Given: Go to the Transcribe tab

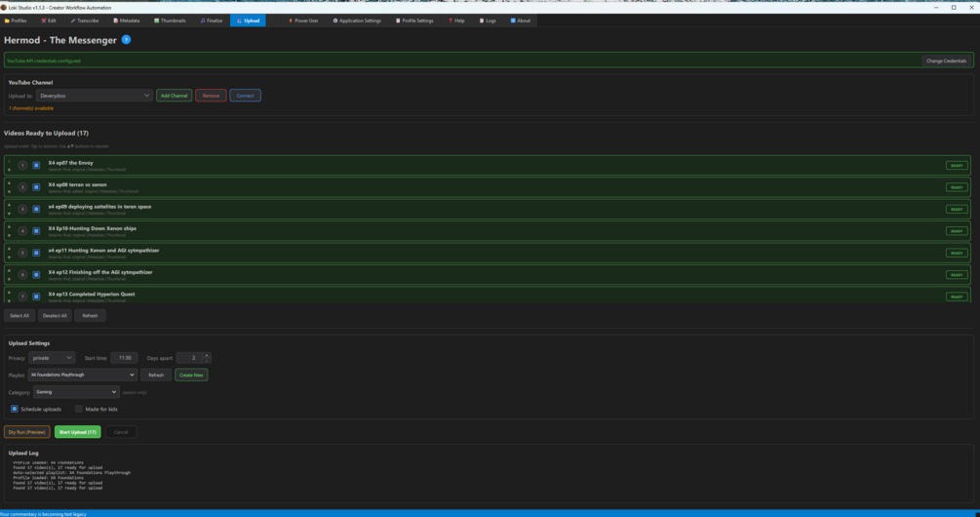Looking at the screenshot, I should [85, 20].
